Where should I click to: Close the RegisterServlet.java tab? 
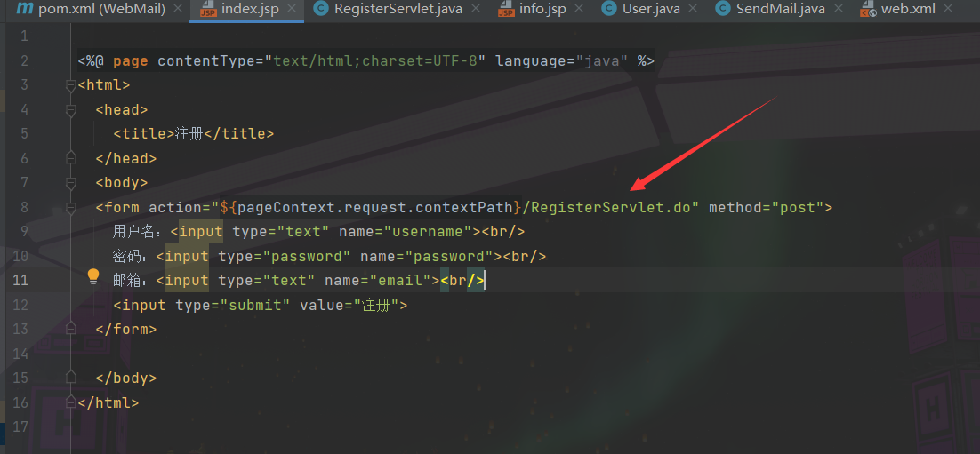coord(475,10)
